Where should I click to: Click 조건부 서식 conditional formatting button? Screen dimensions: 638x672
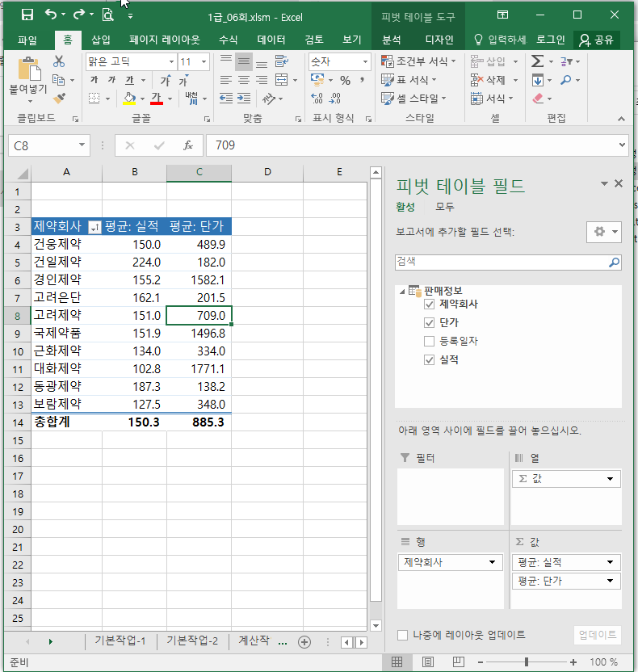414,61
